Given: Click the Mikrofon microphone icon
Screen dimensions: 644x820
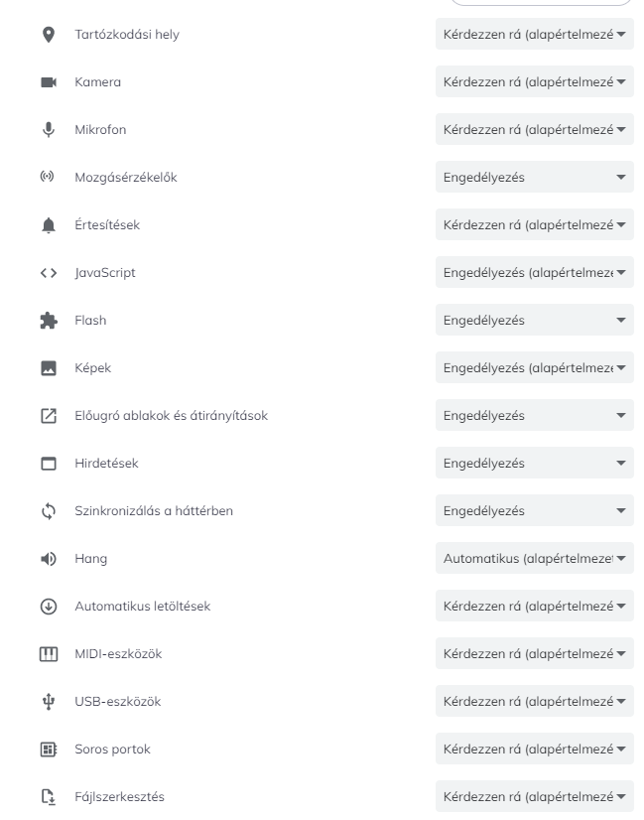Looking at the screenshot, I should pos(48,130).
